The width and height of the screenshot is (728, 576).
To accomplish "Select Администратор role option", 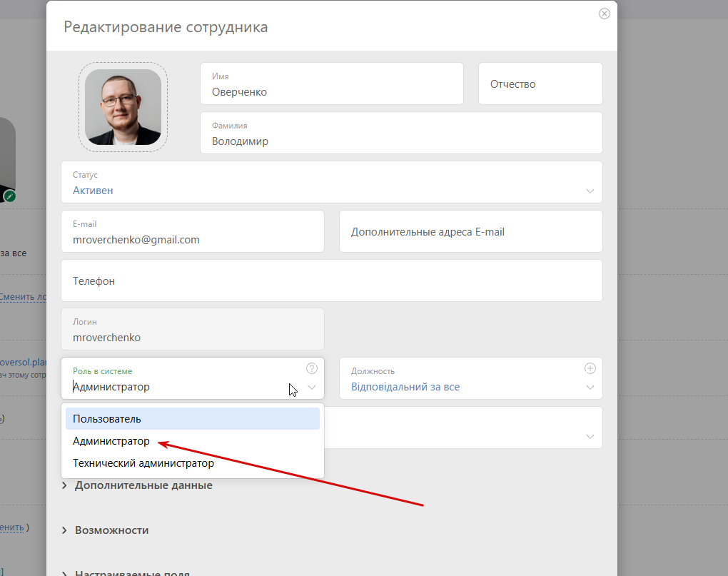I will [192, 441].
